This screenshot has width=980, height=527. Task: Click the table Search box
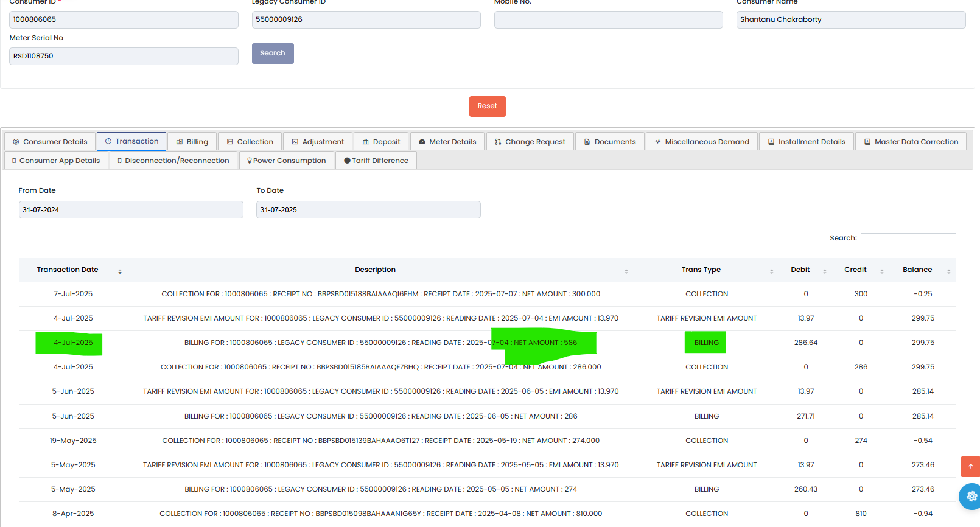click(908, 242)
